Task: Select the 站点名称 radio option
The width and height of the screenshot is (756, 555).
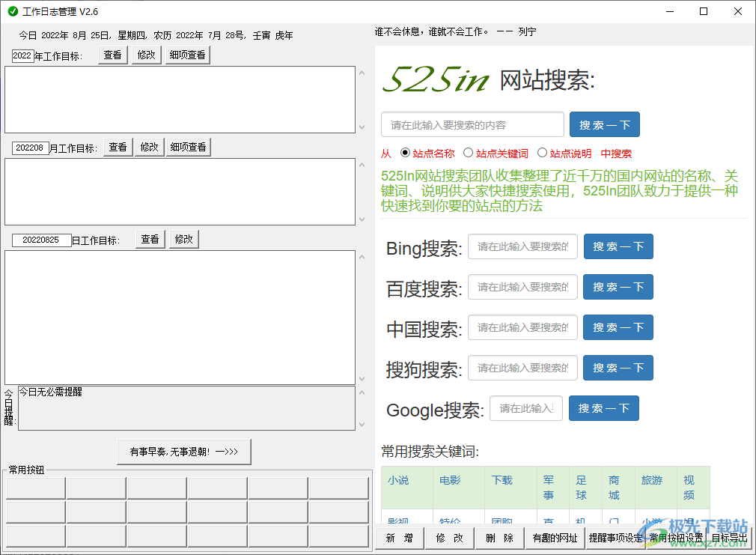Action: tap(406, 153)
